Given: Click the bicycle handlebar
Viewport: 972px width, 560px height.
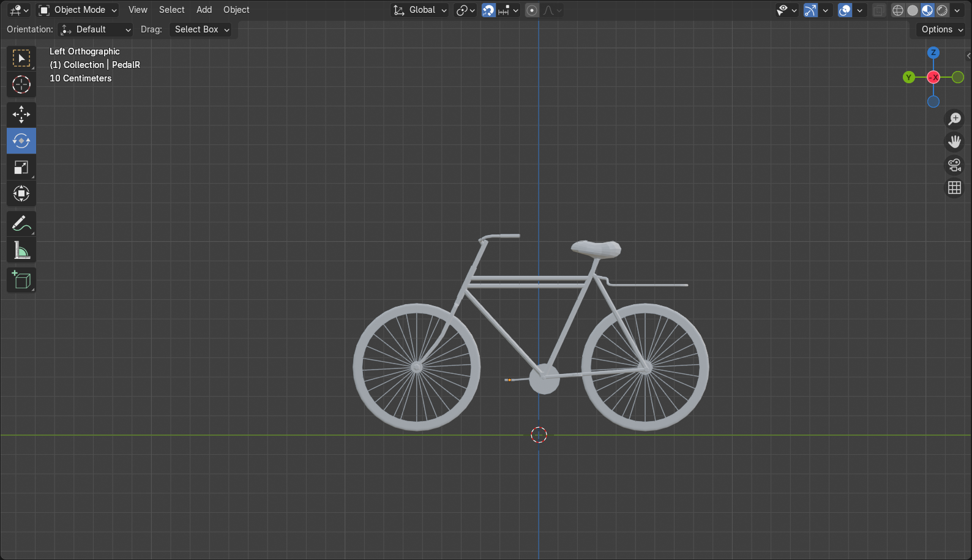Looking at the screenshot, I should pos(500,237).
